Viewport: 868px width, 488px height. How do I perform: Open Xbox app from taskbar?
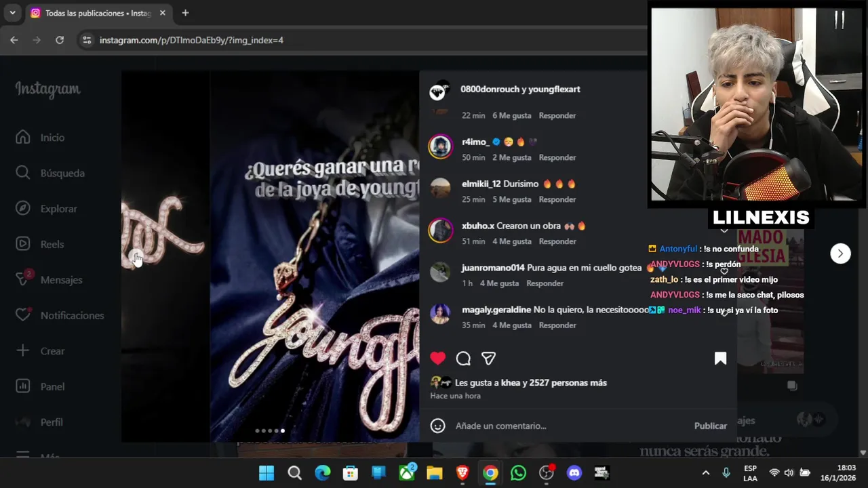(407, 473)
